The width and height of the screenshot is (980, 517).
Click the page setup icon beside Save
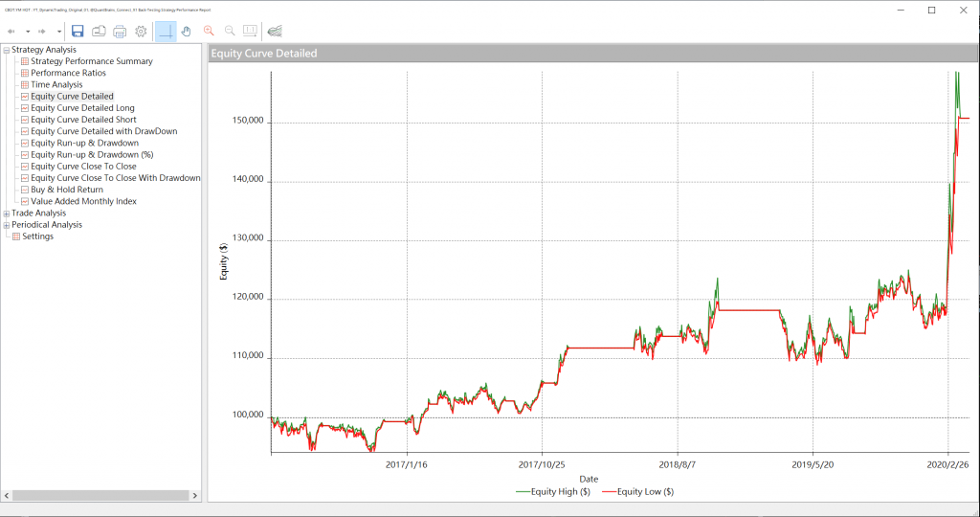pyautogui.click(x=99, y=31)
